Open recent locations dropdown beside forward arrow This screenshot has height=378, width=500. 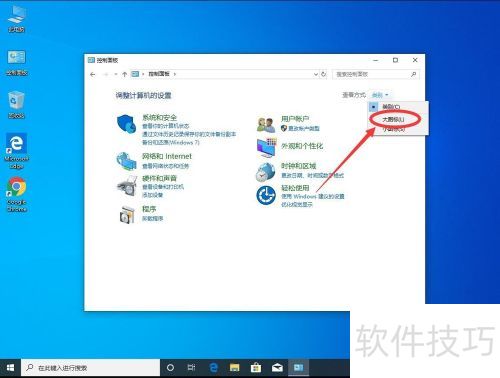(115, 74)
